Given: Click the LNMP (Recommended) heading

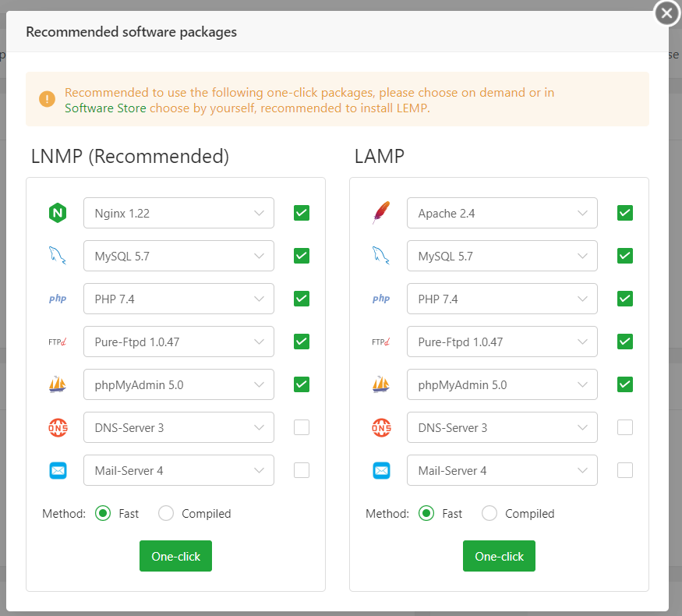Looking at the screenshot, I should [x=130, y=156].
